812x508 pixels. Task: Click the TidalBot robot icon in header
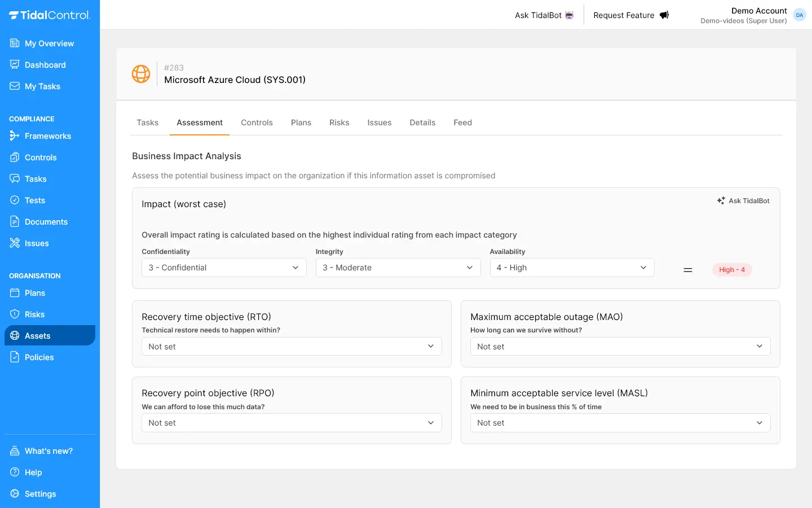[x=570, y=15]
